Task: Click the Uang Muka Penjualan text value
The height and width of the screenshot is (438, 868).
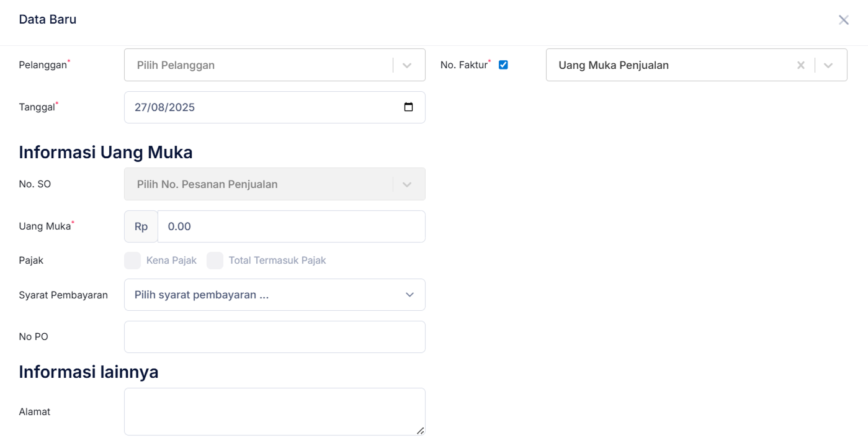Action: pyautogui.click(x=613, y=65)
